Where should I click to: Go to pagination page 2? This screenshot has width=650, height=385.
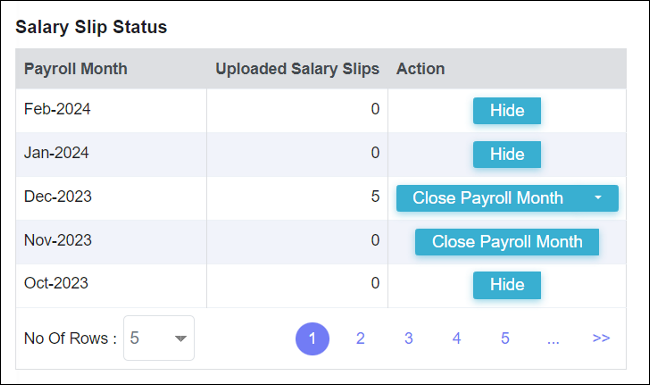pos(360,339)
